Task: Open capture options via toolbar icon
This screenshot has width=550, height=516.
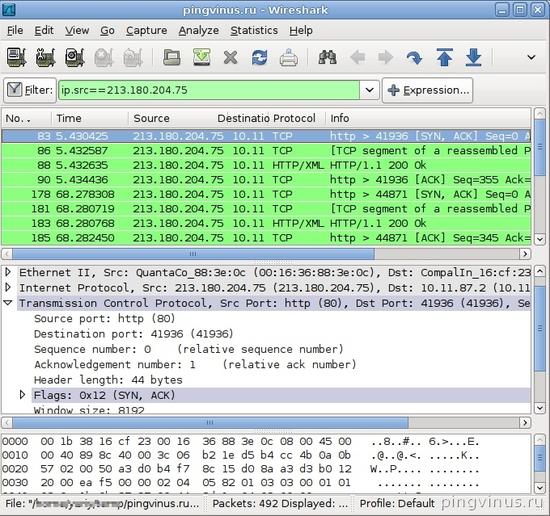Action: 45,57
